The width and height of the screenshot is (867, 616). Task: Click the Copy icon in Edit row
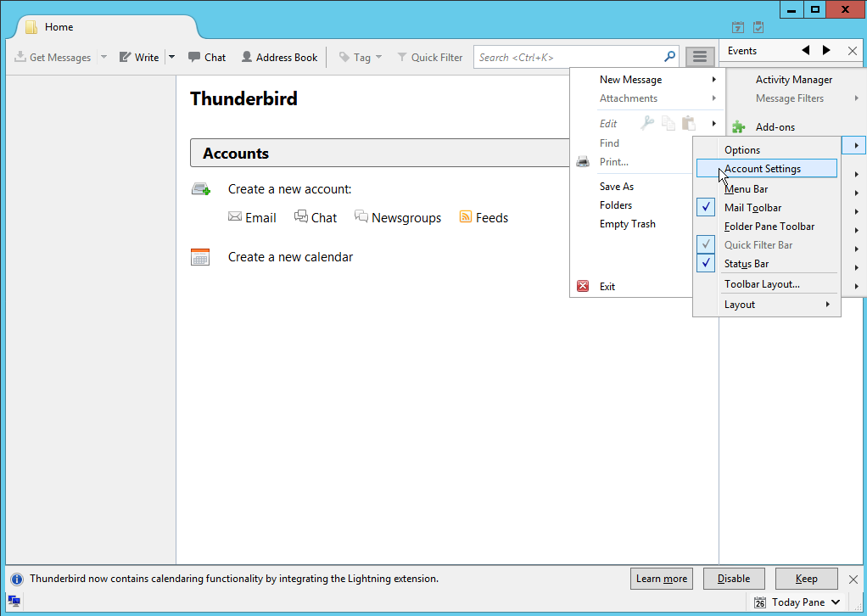point(668,123)
